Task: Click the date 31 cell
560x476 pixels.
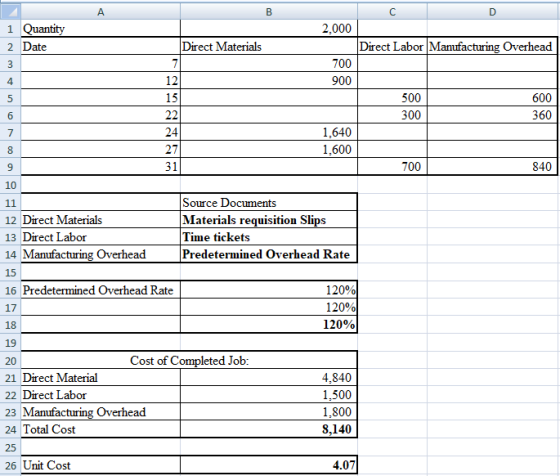Action: coord(101,166)
